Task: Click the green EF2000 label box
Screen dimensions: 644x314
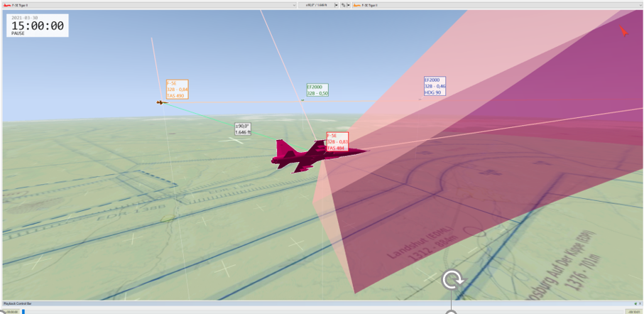Action: [x=317, y=90]
